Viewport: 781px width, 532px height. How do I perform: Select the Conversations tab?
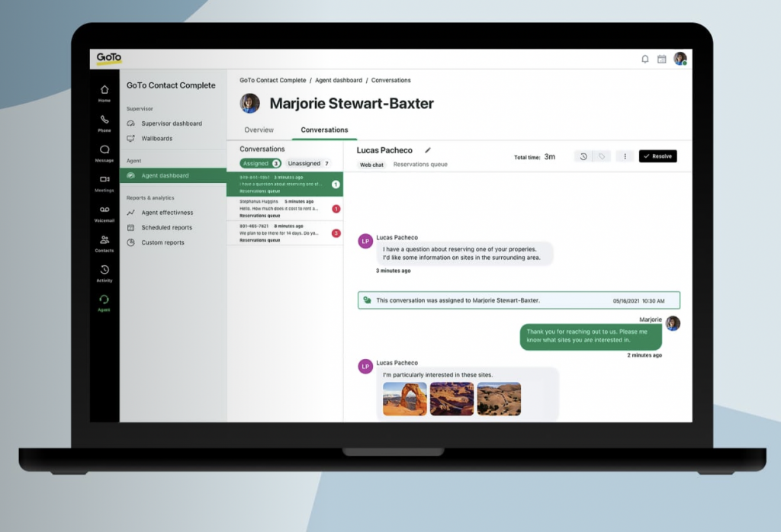[x=324, y=130]
